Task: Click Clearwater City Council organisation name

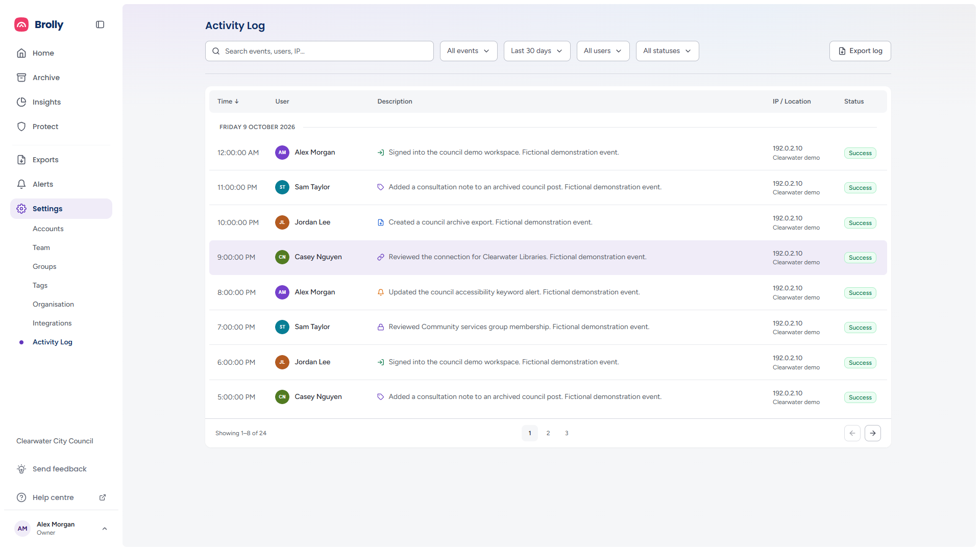Action: tap(55, 441)
